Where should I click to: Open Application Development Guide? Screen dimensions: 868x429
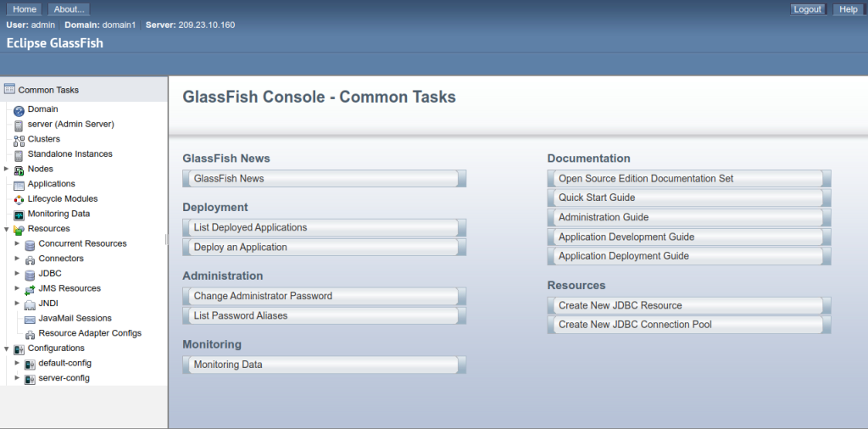click(x=688, y=237)
